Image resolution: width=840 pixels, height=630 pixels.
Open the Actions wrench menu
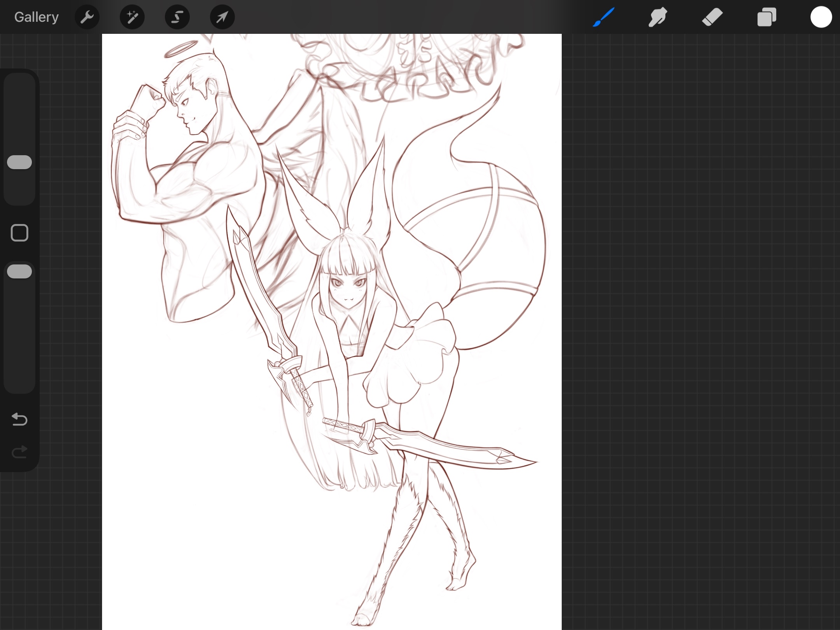click(87, 17)
